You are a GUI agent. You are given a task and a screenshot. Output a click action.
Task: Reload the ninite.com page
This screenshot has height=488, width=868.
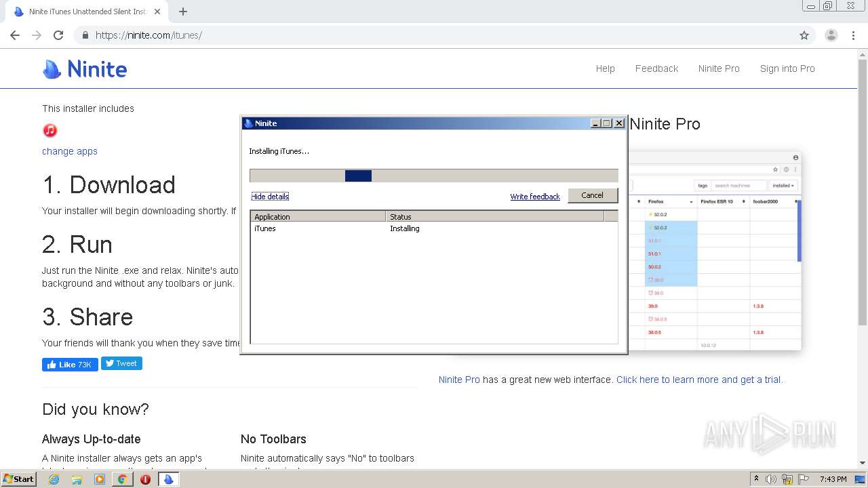click(x=58, y=35)
